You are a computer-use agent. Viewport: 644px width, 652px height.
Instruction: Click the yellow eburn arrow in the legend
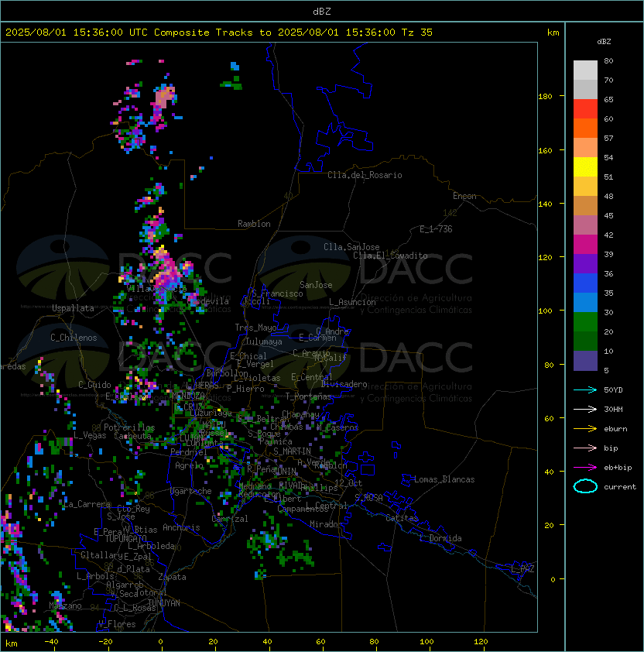585,428
